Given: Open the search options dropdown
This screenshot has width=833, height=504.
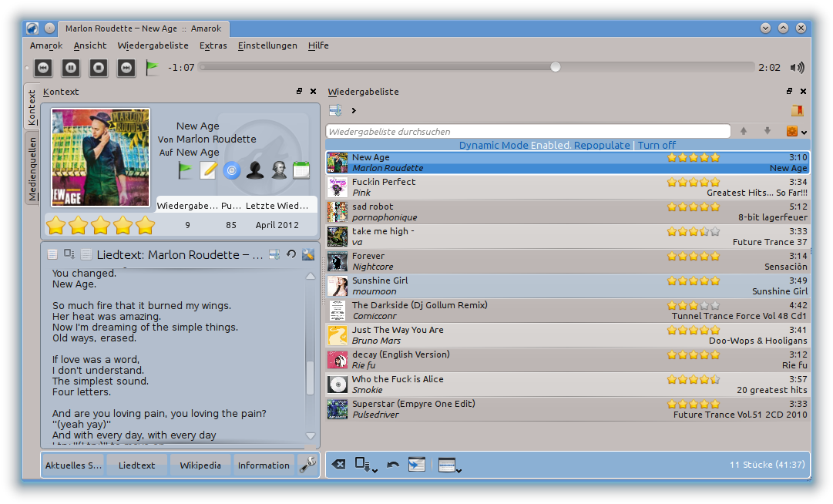Looking at the screenshot, I should click(x=796, y=131).
